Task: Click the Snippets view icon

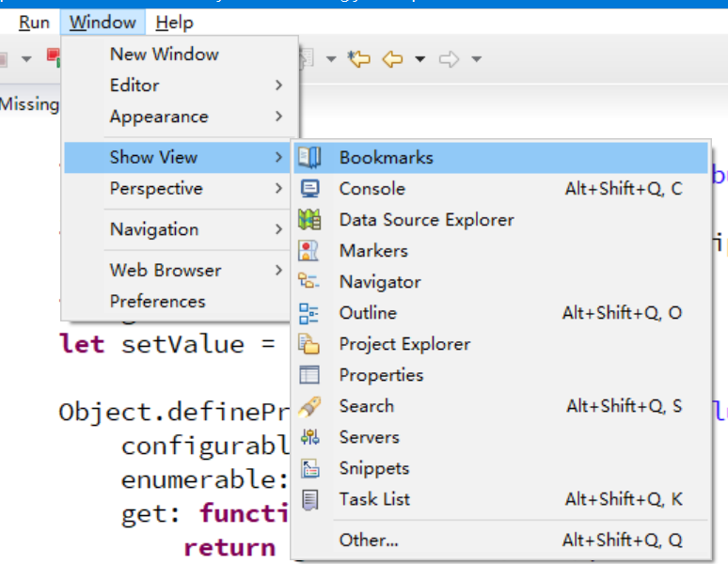Action: [309, 468]
